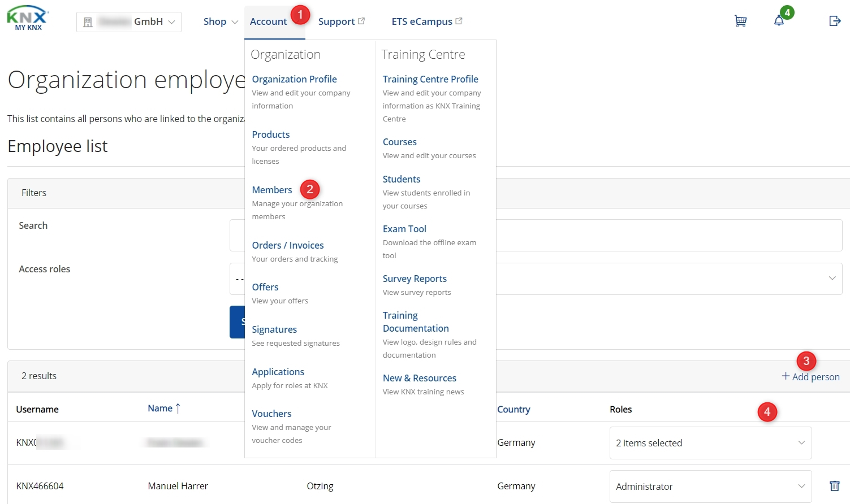This screenshot has width=850, height=504.
Task: Expand the Access roles filter dropdown
Action: [667, 279]
